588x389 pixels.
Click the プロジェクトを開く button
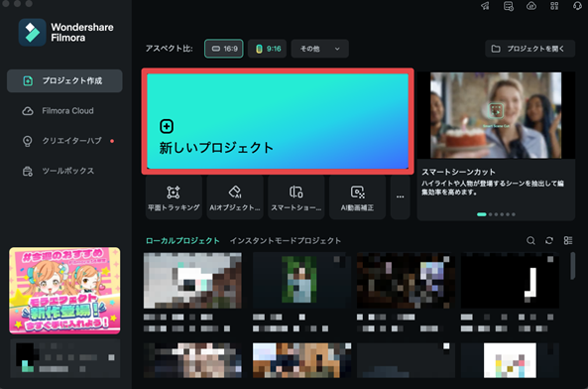529,49
